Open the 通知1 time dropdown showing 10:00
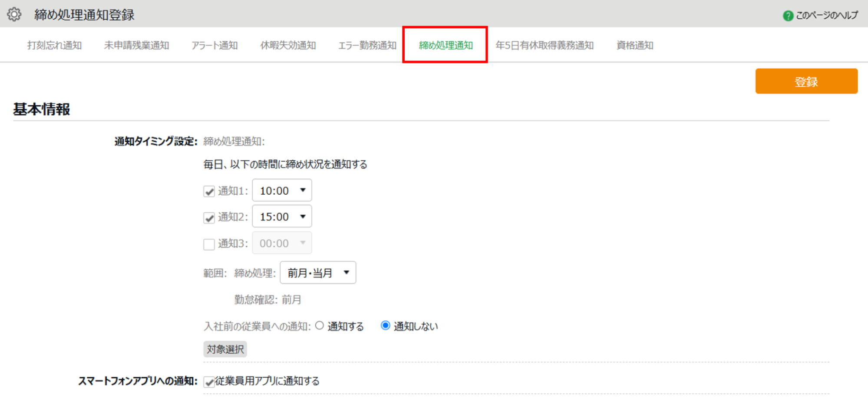Image resolution: width=868 pixels, height=406 pixels. [282, 190]
